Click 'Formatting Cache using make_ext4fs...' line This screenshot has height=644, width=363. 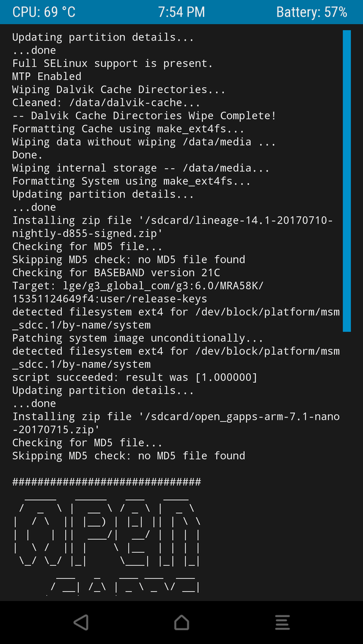click(x=128, y=129)
